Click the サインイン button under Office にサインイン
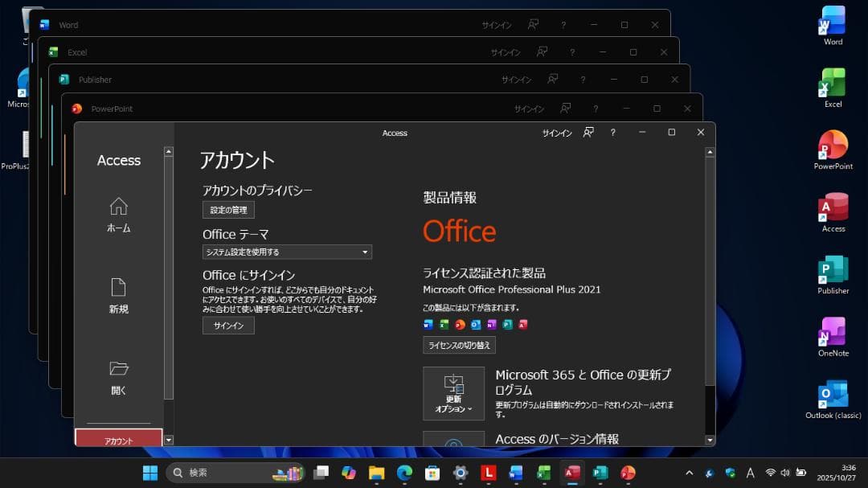868x488 pixels. tap(228, 326)
